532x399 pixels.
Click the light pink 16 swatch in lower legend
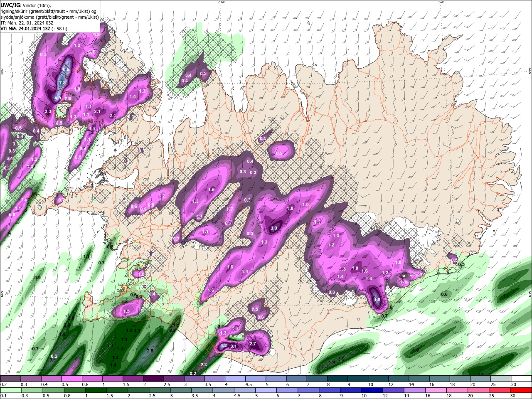(436, 390)
